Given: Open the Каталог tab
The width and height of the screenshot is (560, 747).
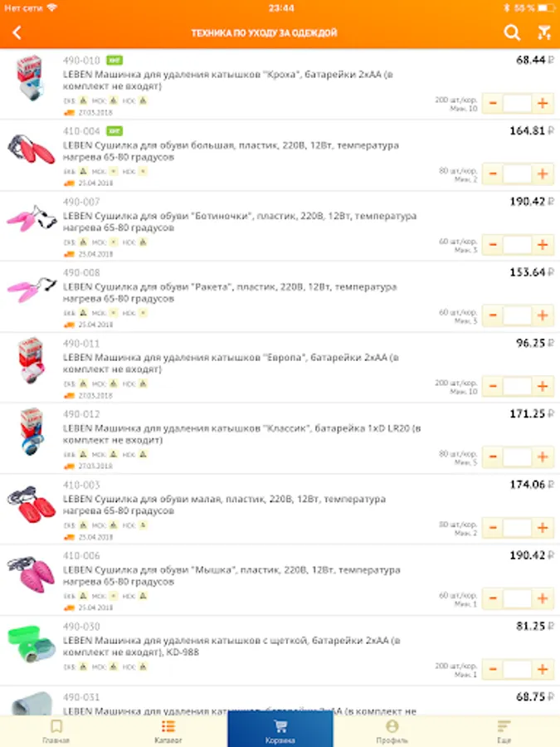Looking at the screenshot, I should pos(168,730).
